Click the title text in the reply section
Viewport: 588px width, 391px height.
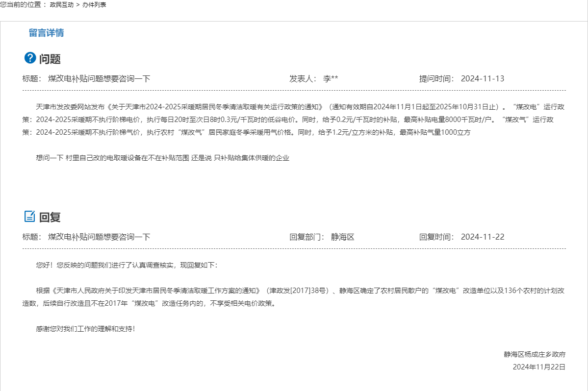click(x=99, y=237)
